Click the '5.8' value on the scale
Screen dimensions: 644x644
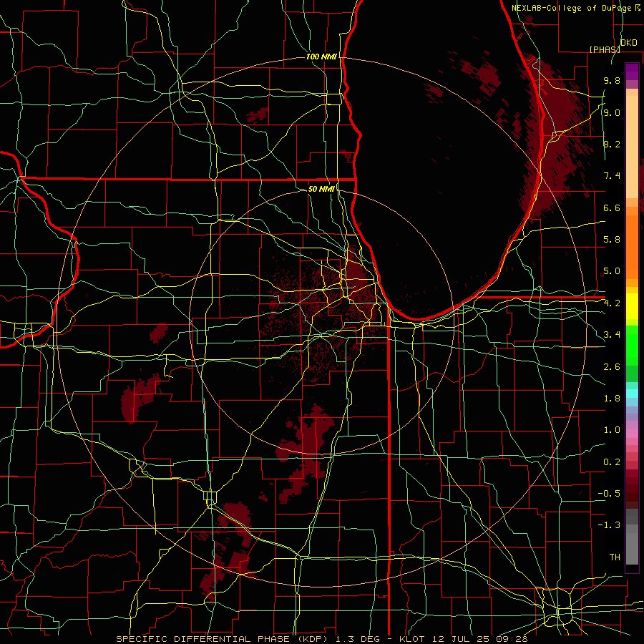(612, 240)
